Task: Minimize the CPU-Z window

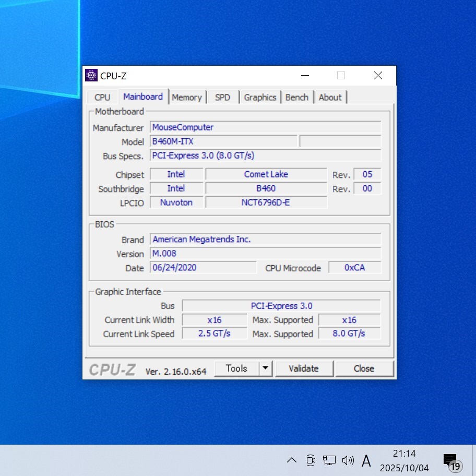Action: [x=304, y=76]
